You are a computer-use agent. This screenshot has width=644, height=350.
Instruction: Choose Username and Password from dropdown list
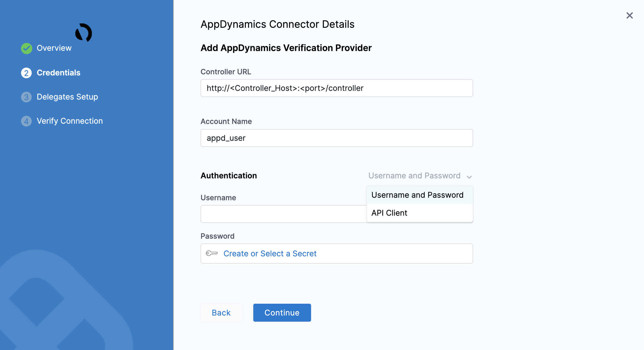(417, 195)
